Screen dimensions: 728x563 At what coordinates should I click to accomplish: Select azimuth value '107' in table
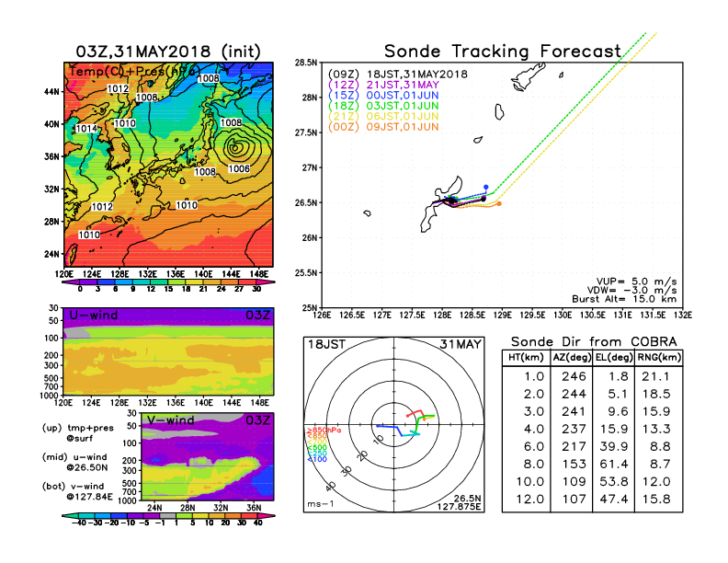[574, 500]
